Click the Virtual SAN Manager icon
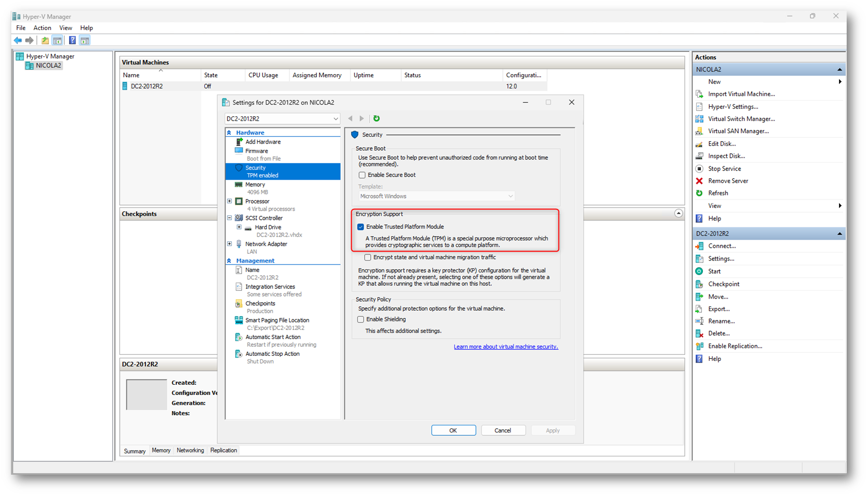Viewport: 868px width, 496px height. (x=699, y=131)
